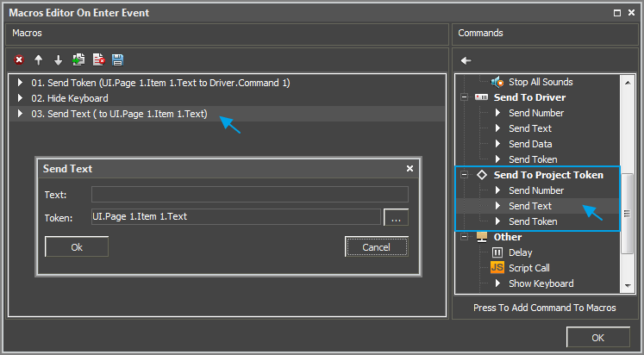This screenshot has height=355, width=644.
Task: Select macro 01. Send Token row
Action: pos(227,83)
